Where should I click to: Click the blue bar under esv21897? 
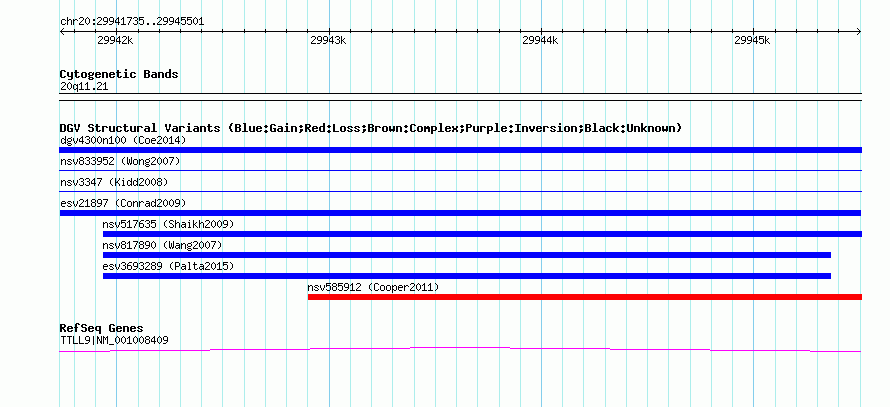460,213
